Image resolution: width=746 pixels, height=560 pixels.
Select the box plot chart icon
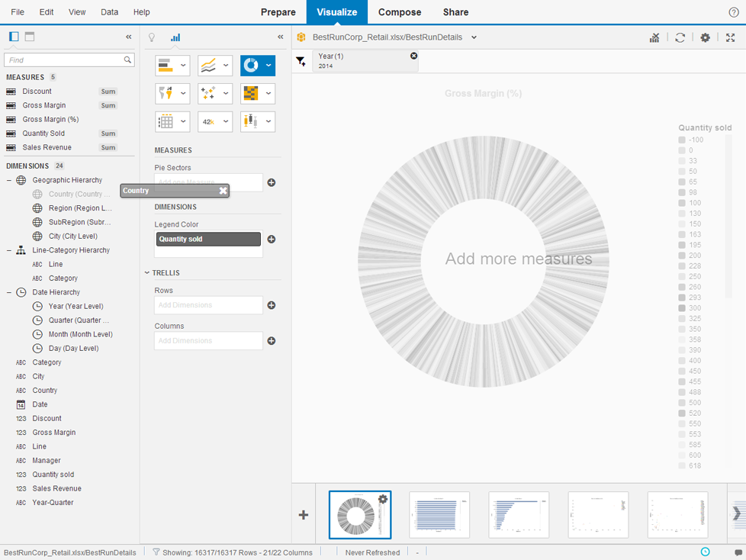251,121
